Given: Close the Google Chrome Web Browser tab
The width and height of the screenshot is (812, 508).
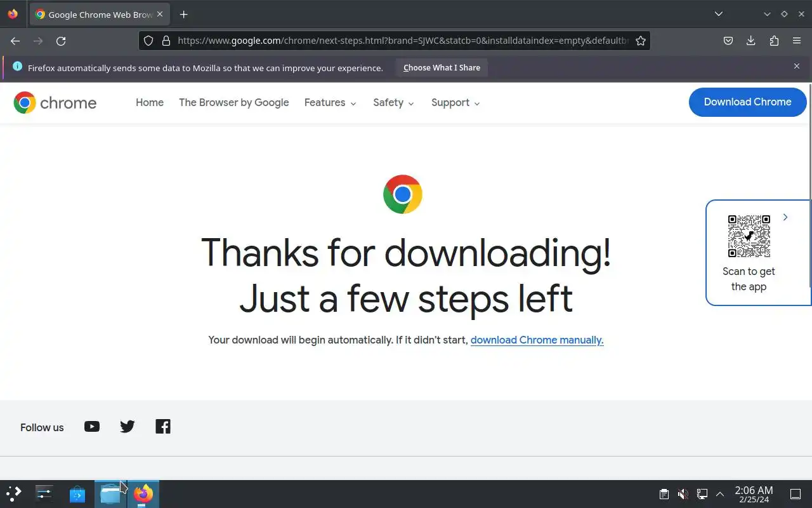Looking at the screenshot, I should [160, 14].
